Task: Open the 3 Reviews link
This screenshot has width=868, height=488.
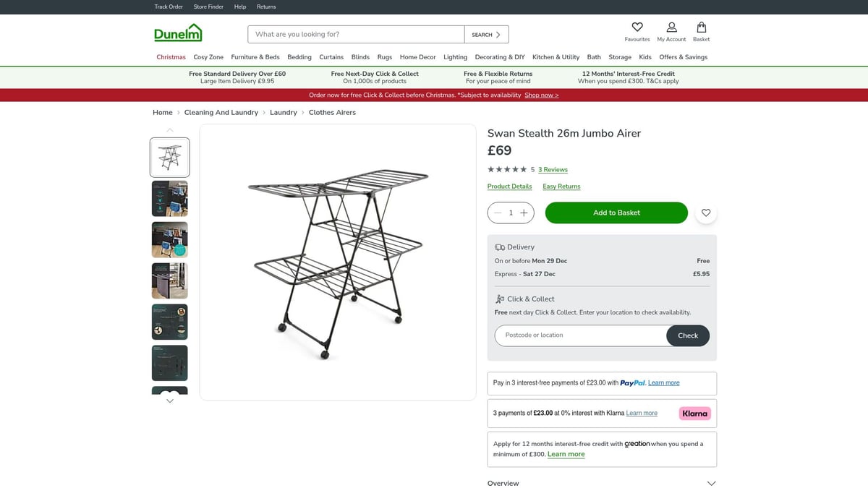Action: pyautogui.click(x=552, y=169)
